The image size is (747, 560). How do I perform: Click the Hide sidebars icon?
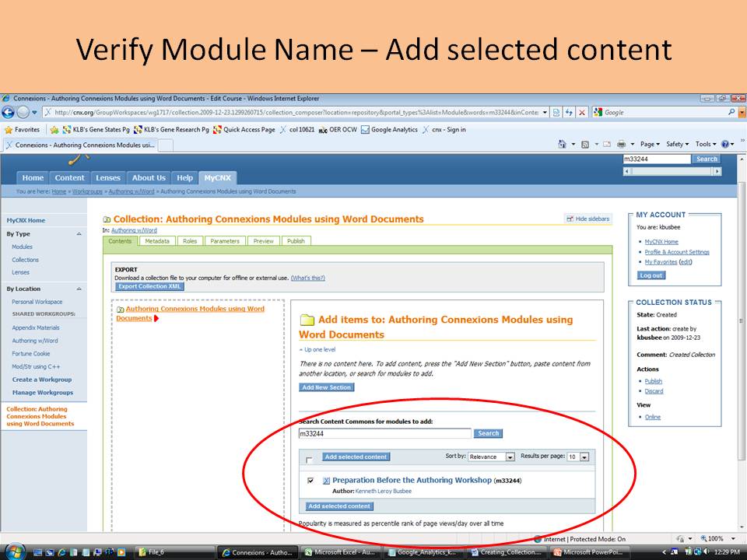570,219
